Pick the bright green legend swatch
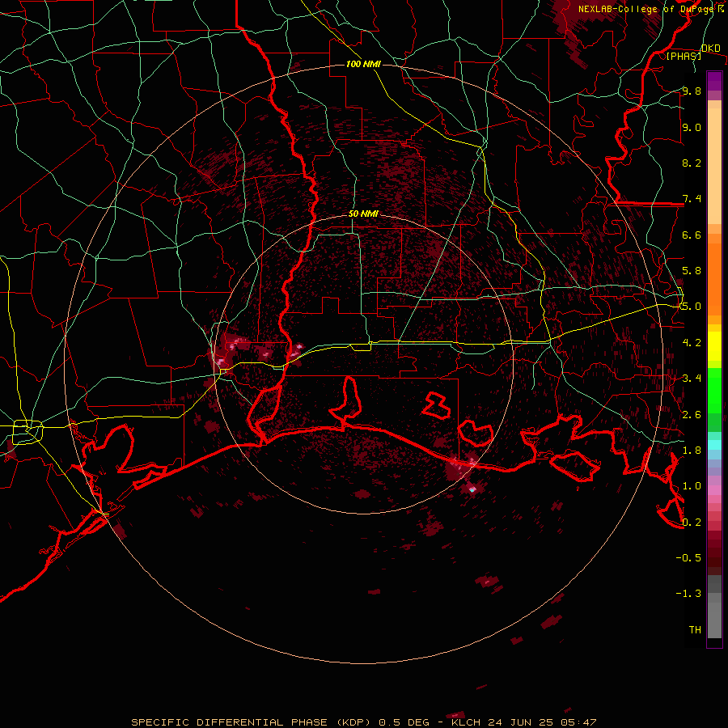The width and height of the screenshot is (728, 728). click(714, 392)
